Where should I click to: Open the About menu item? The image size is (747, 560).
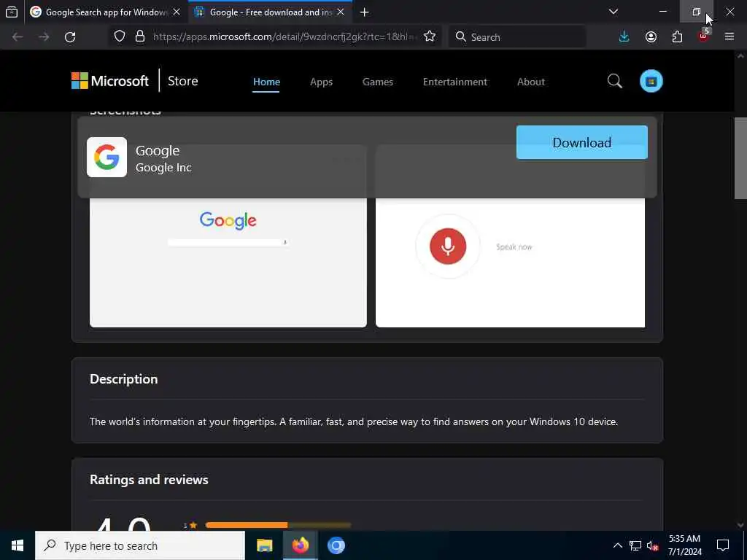pos(531,82)
